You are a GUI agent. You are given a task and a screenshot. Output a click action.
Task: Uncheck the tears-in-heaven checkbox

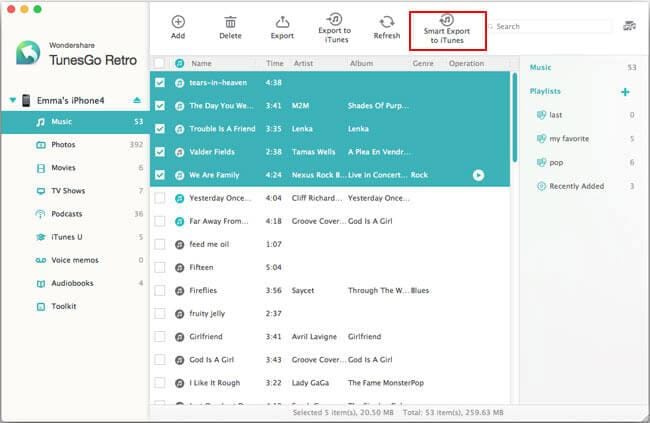coord(160,83)
